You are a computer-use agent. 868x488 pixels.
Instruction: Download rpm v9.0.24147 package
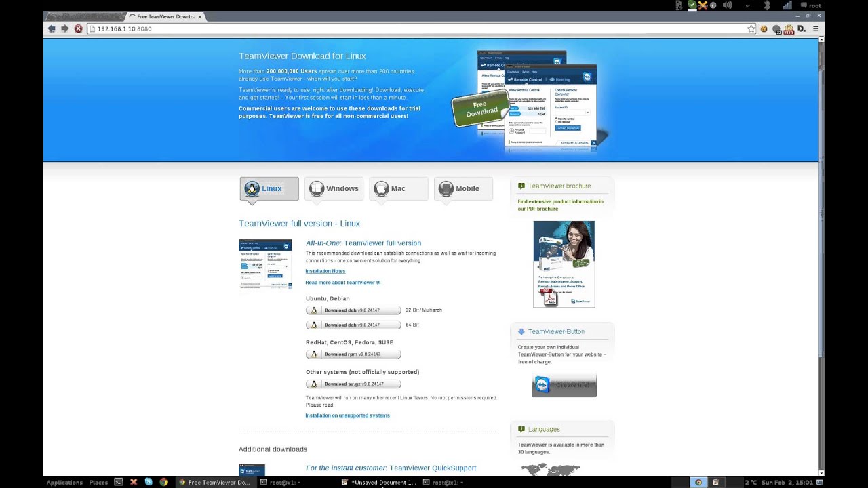(x=353, y=354)
